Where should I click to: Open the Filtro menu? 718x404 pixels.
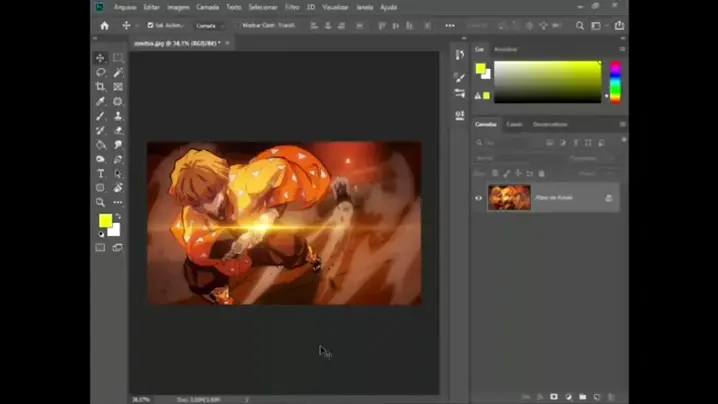pyautogui.click(x=292, y=7)
